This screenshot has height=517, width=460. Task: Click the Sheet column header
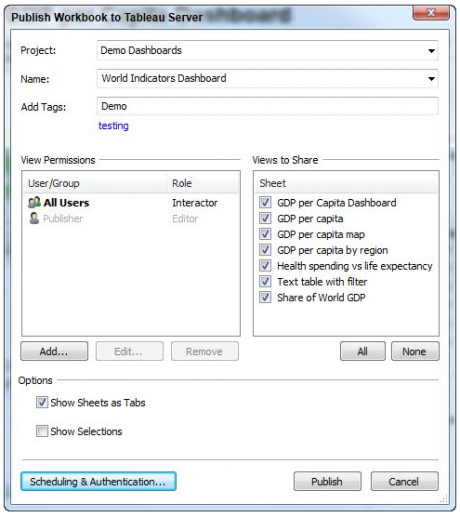coord(346,183)
